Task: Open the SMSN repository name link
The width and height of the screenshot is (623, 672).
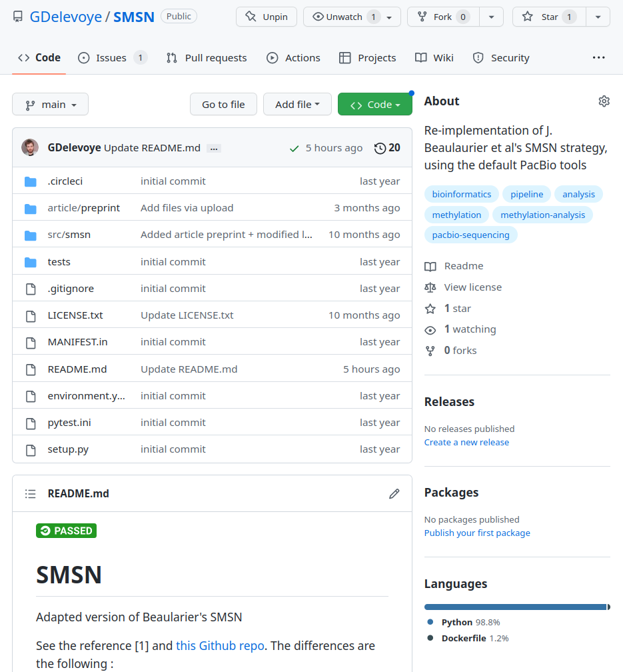Action: (134, 17)
